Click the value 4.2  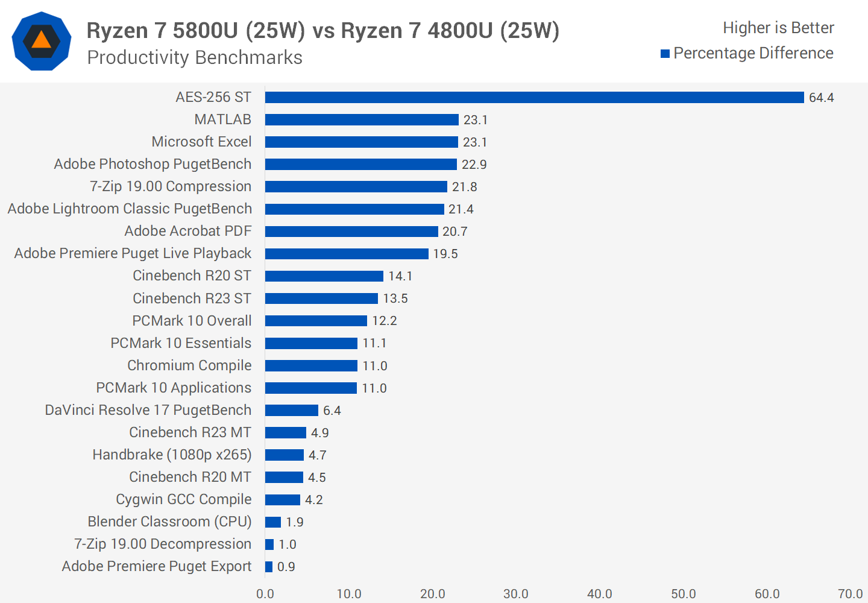click(x=314, y=500)
